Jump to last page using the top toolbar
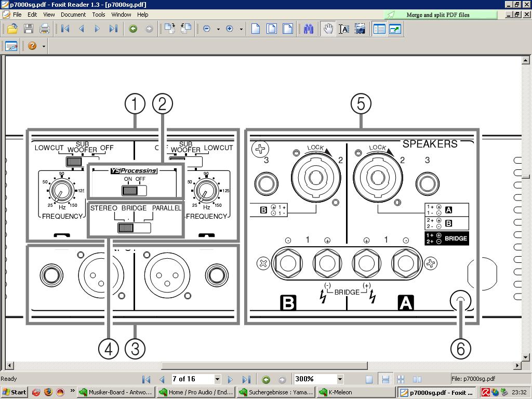The width and height of the screenshot is (532, 399). click(113, 29)
